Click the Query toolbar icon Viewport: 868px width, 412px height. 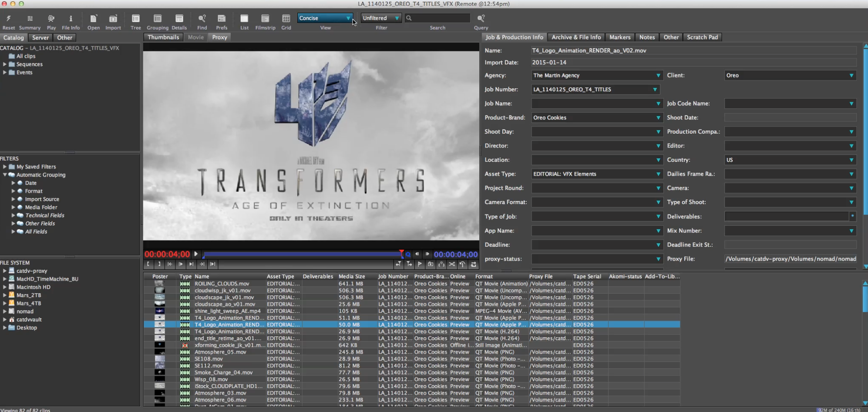tap(481, 18)
